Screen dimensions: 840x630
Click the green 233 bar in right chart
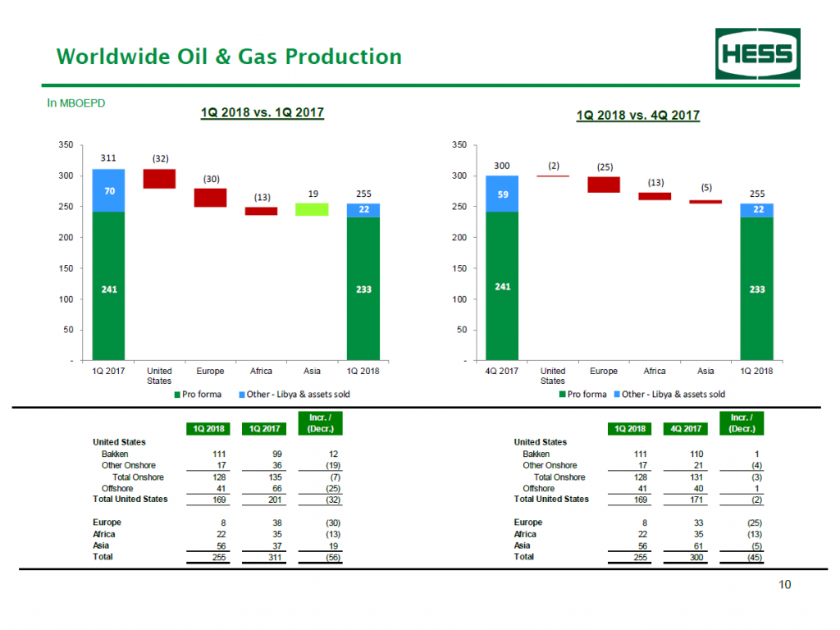[x=756, y=290]
